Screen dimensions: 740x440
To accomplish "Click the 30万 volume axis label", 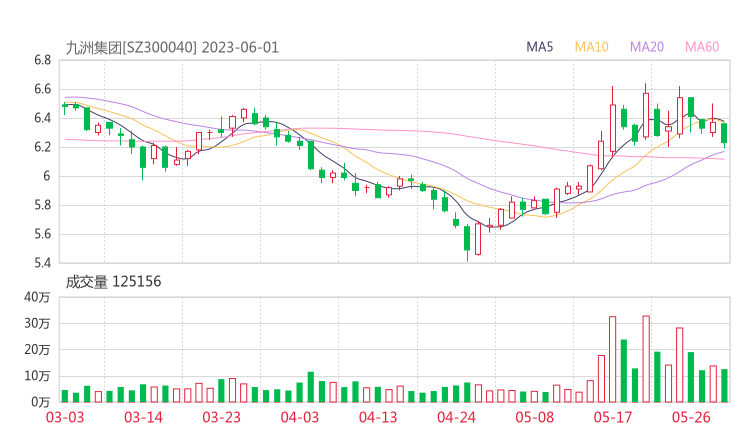I will [37, 323].
